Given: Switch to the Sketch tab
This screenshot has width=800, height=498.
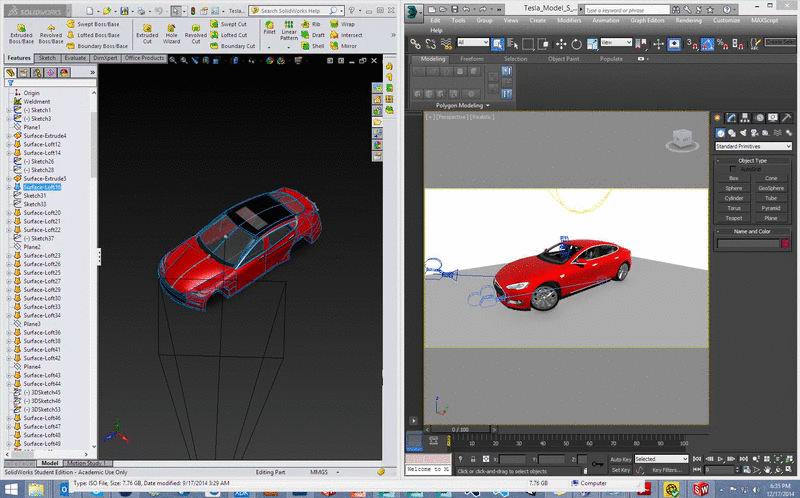Looking at the screenshot, I should click(x=47, y=58).
